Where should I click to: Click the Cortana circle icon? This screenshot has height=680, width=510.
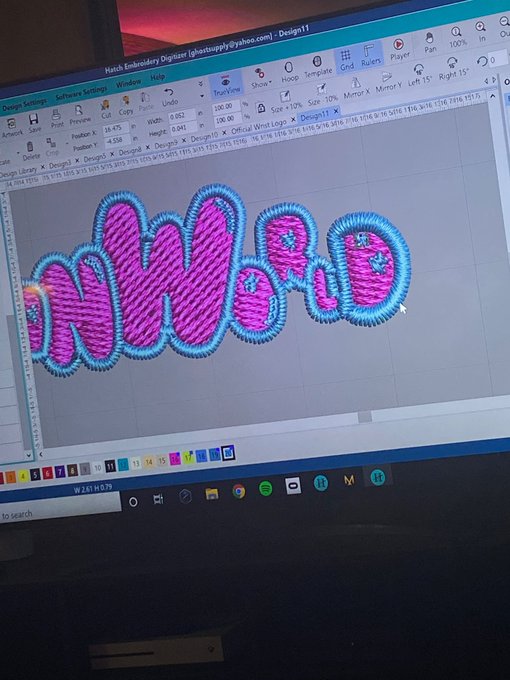click(x=133, y=502)
